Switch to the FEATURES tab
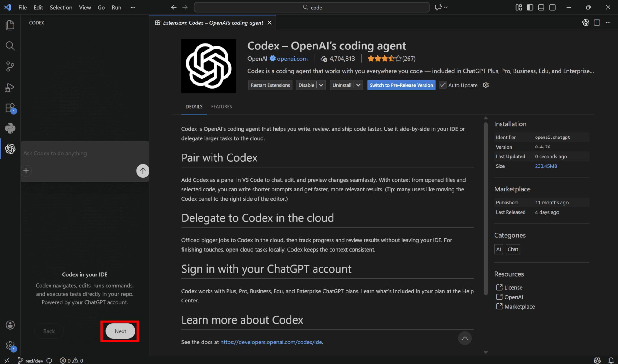 coord(221,106)
